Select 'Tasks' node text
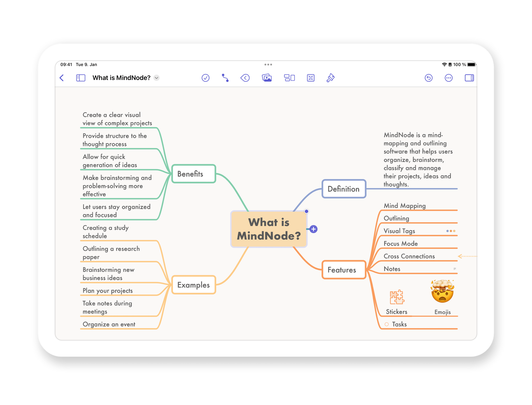Screen dimensions: 532x405 (x=399, y=324)
